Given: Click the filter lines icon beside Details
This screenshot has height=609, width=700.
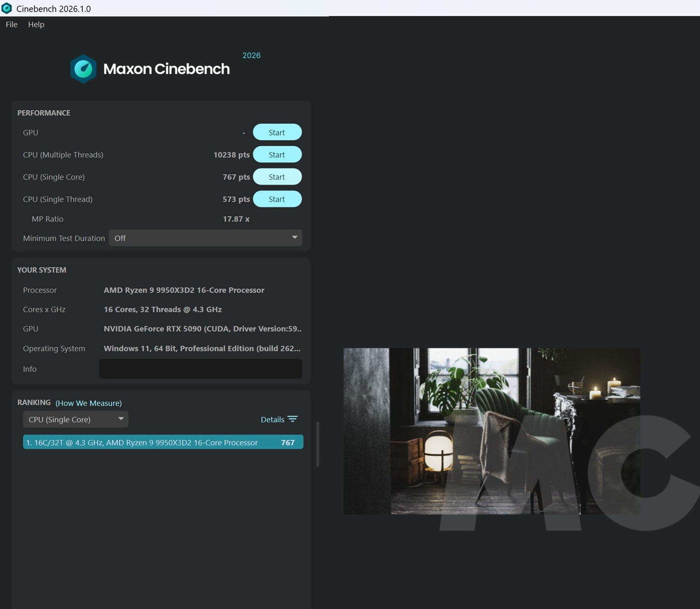Looking at the screenshot, I should point(292,419).
